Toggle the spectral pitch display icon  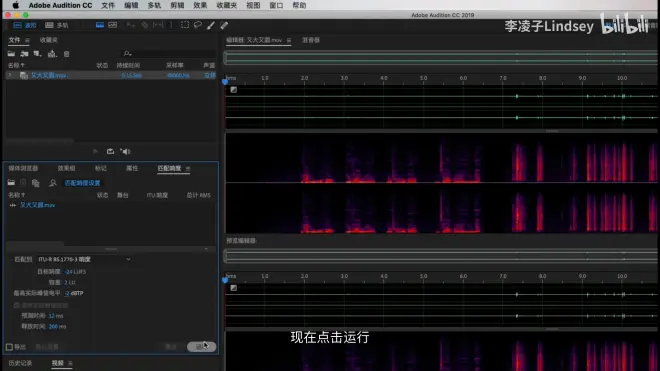pyautogui.click(x=112, y=25)
